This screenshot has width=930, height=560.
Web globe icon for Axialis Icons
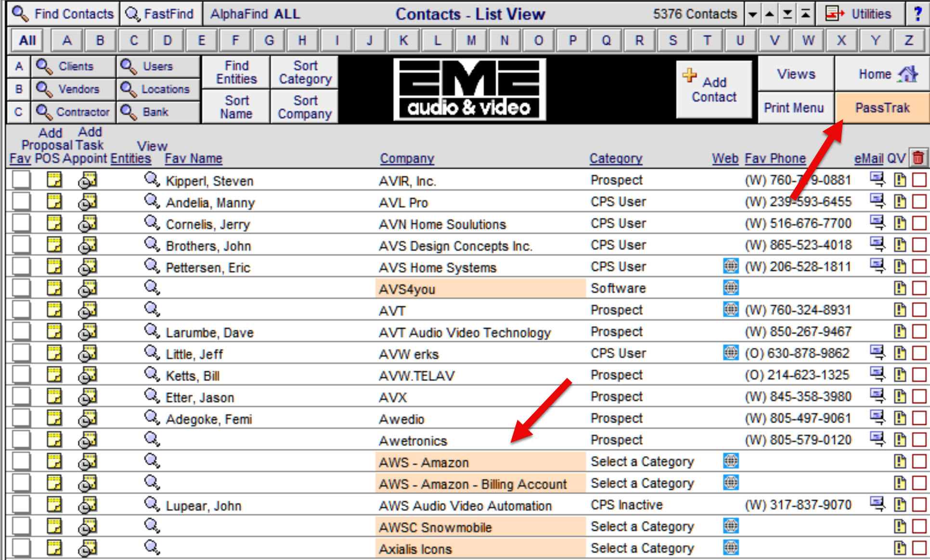coord(731,547)
